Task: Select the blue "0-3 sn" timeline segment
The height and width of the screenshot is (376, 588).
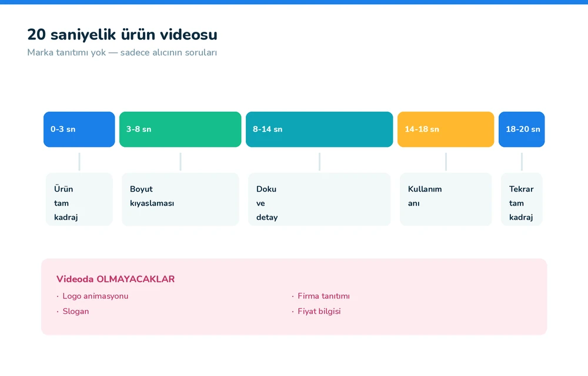Action: [x=79, y=129]
